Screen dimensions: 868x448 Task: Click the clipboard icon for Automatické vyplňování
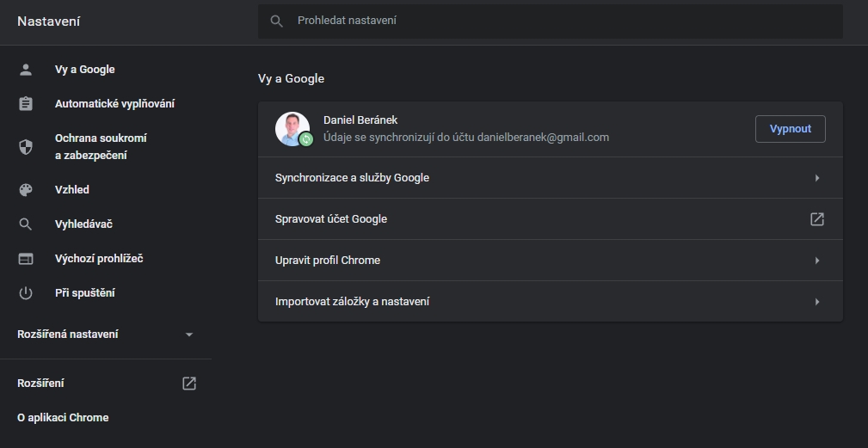pyautogui.click(x=26, y=104)
